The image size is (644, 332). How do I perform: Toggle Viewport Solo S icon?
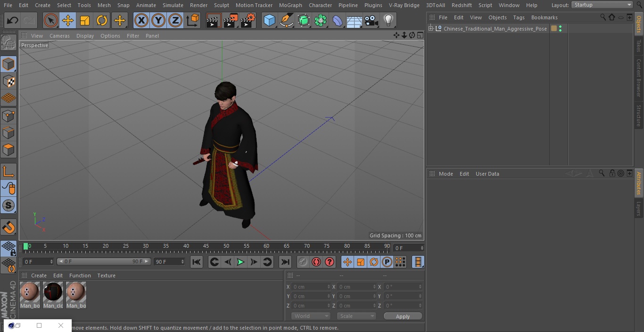(8, 205)
